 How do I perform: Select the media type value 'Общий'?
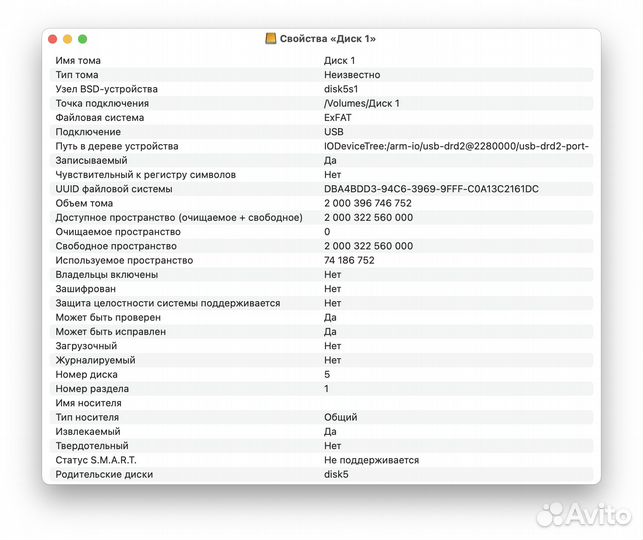[341, 417]
